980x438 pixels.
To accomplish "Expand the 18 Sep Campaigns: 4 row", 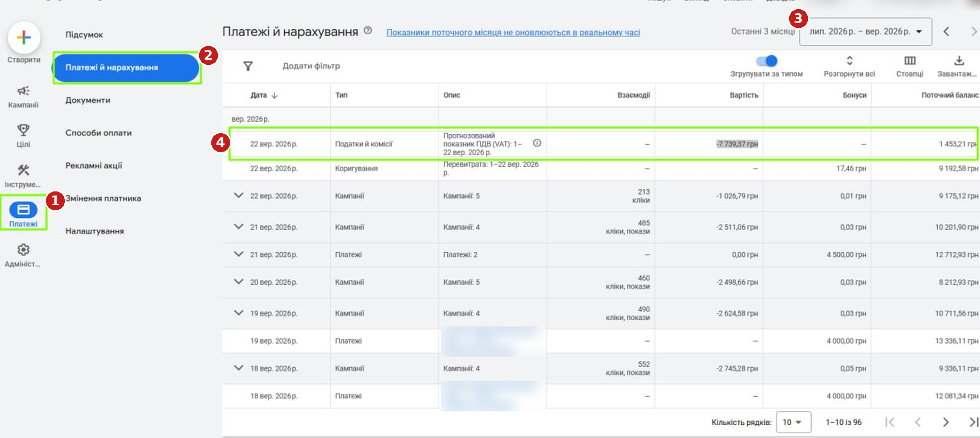I will tap(238, 368).
